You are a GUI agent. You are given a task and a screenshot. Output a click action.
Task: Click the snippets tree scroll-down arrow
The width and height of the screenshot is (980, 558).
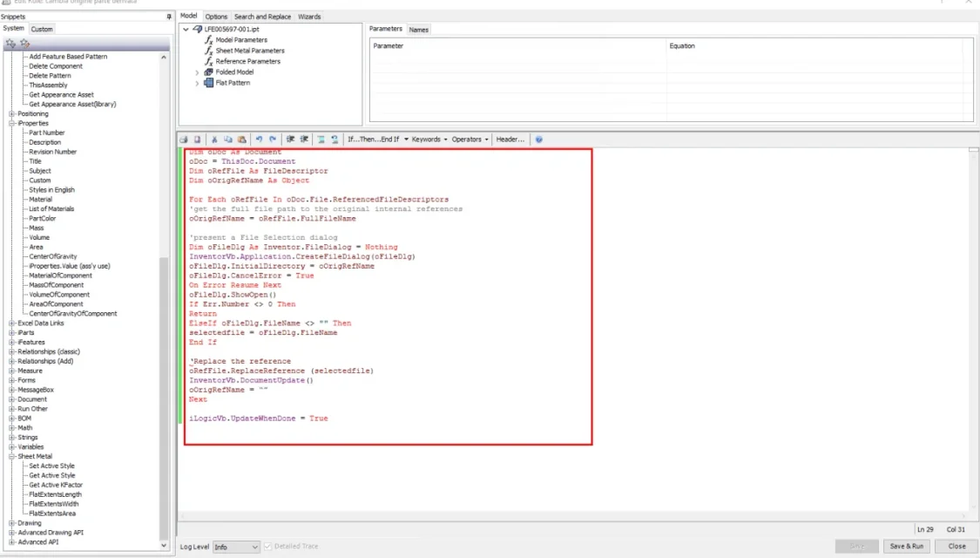click(164, 545)
